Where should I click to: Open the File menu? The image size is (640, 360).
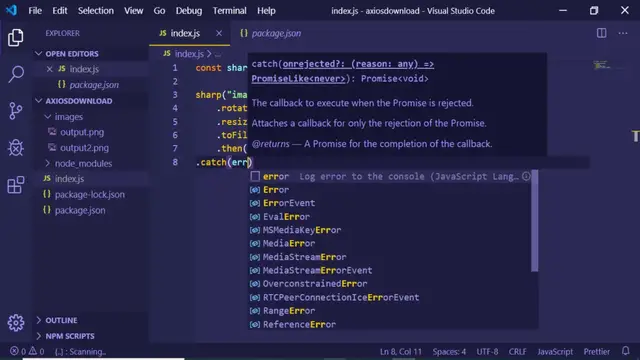coord(35,11)
